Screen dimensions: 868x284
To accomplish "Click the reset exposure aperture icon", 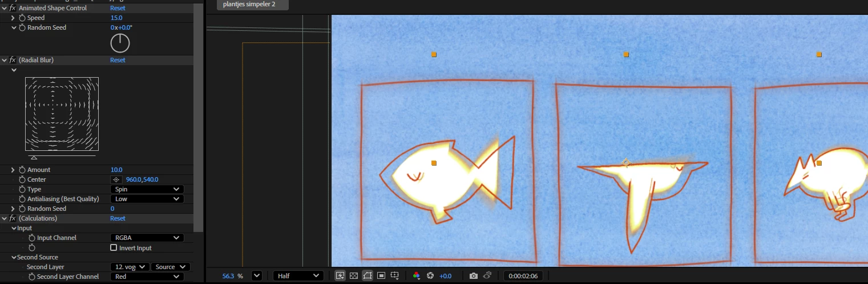I will [x=430, y=275].
